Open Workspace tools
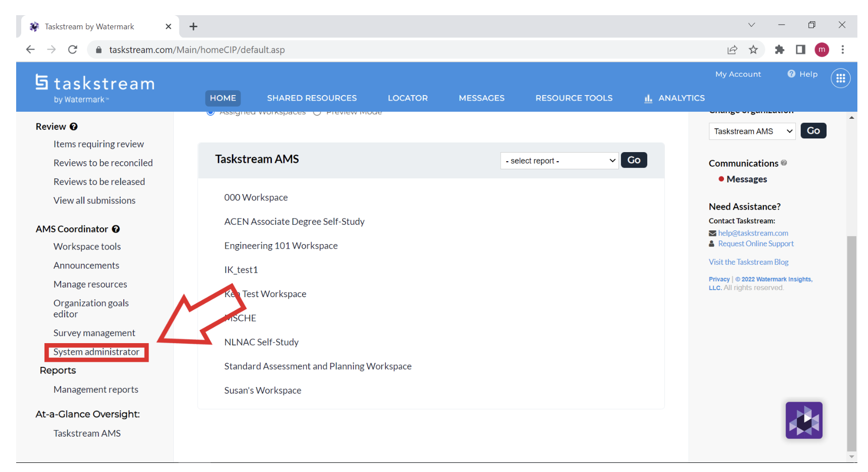The image size is (868, 472). tap(87, 247)
